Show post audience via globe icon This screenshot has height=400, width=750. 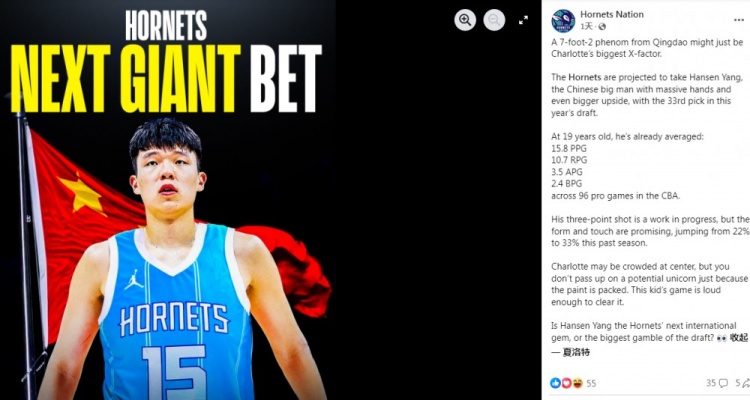(x=602, y=27)
